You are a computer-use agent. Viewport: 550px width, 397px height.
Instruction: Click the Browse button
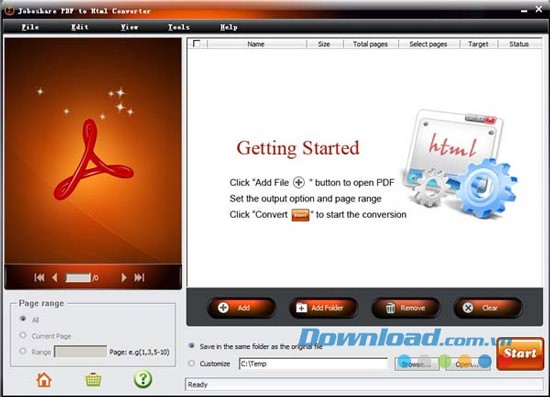[417, 364]
